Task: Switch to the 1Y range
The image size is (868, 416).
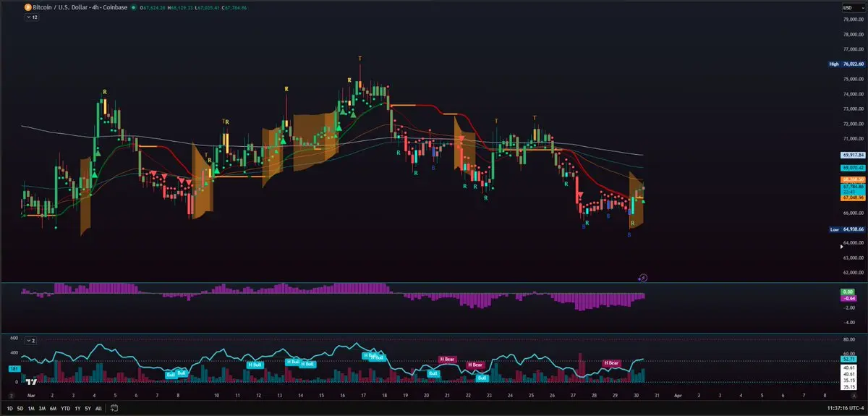Action: pyautogui.click(x=77, y=409)
